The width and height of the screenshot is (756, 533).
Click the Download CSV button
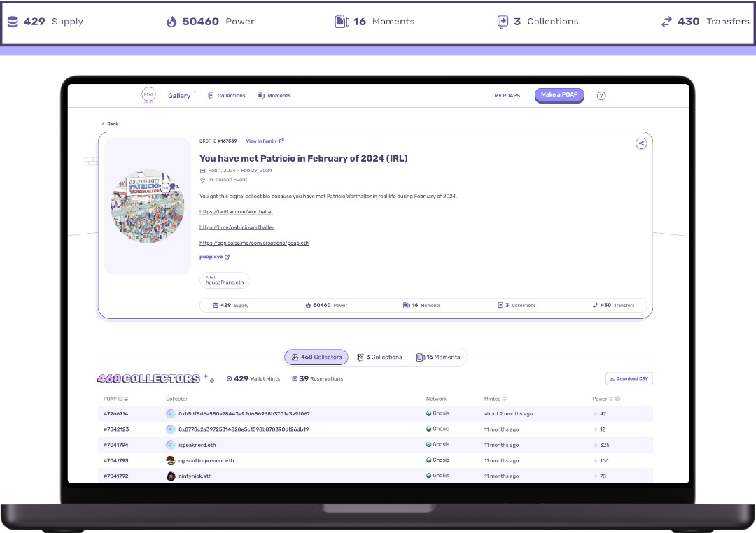[x=629, y=378]
